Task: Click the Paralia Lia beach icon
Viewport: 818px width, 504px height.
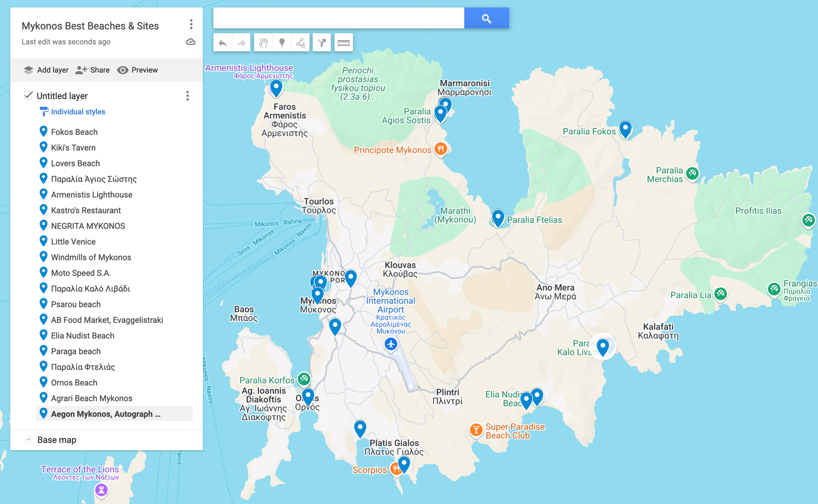Action: point(721,294)
